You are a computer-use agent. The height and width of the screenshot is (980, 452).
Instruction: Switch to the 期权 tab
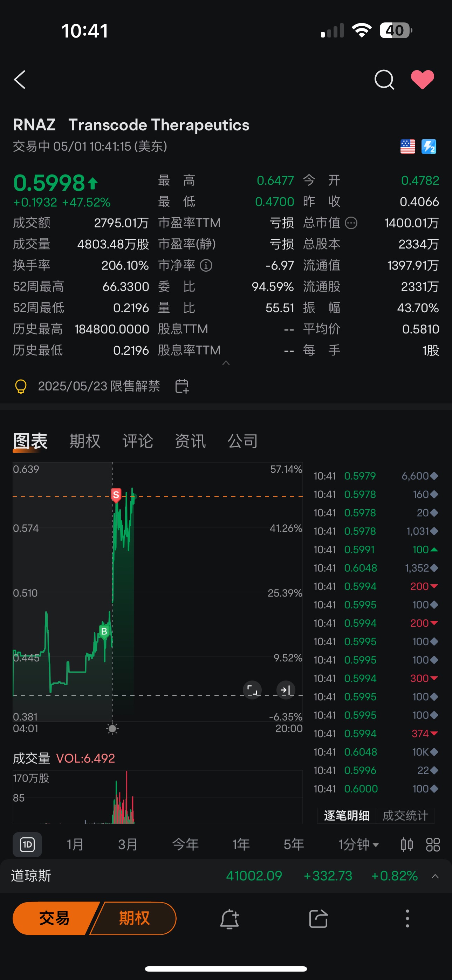pyautogui.click(x=85, y=441)
